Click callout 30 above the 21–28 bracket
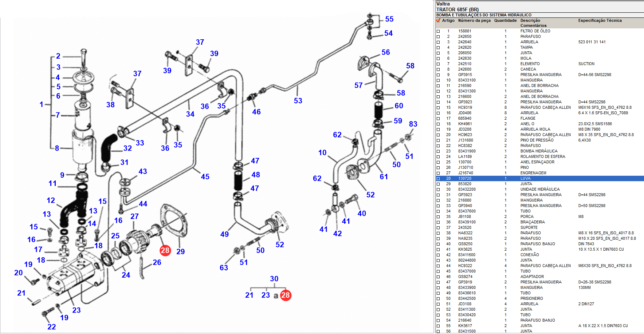 [x=274, y=279]
